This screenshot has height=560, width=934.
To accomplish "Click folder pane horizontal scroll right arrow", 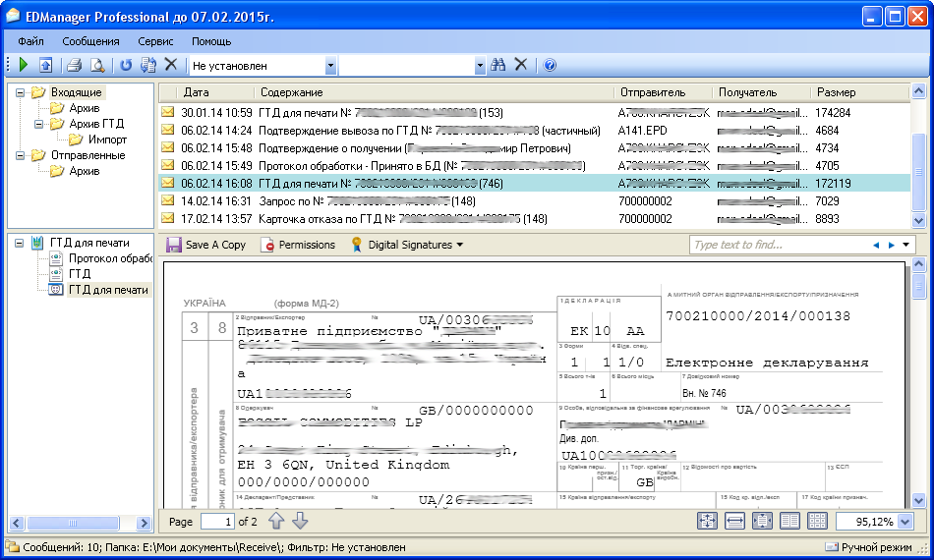I will point(144,523).
